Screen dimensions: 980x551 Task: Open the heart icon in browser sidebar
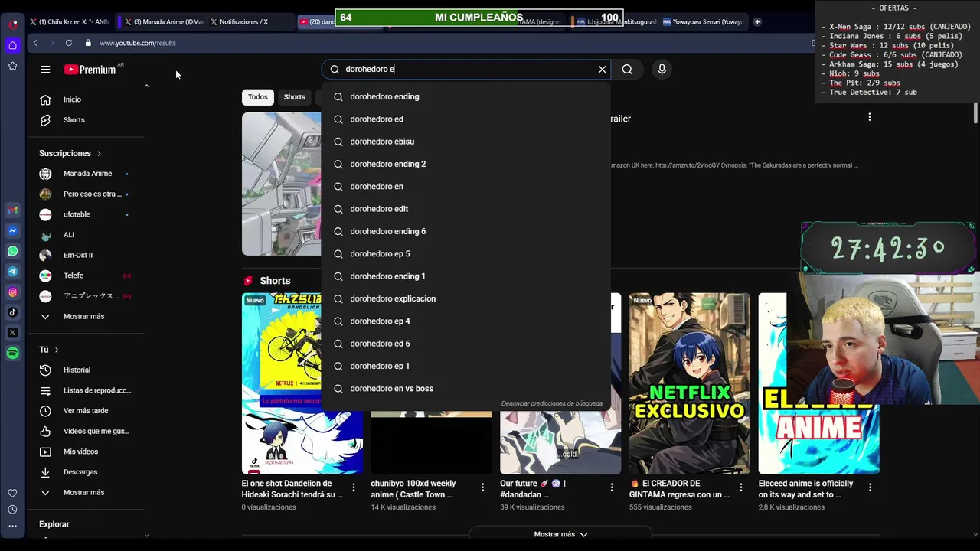13,493
